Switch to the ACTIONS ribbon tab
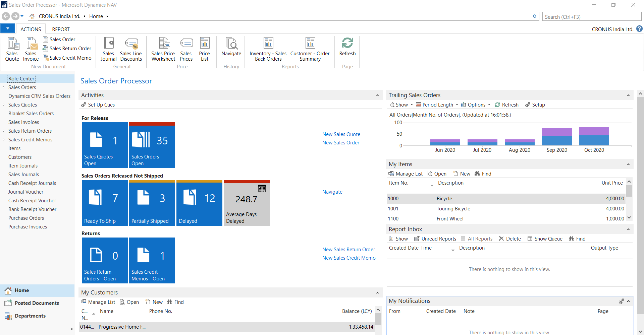The height and width of the screenshot is (335, 644). click(x=31, y=29)
